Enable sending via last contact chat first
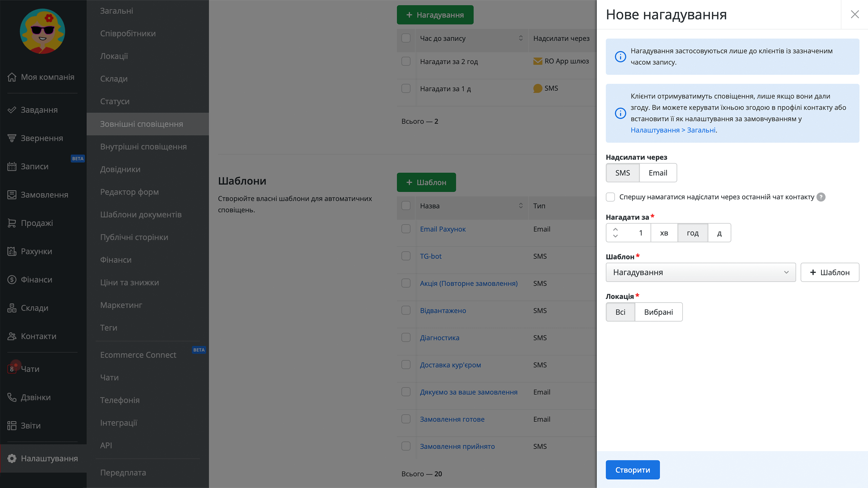This screenshot has height=488, width=868. point(610,197)
